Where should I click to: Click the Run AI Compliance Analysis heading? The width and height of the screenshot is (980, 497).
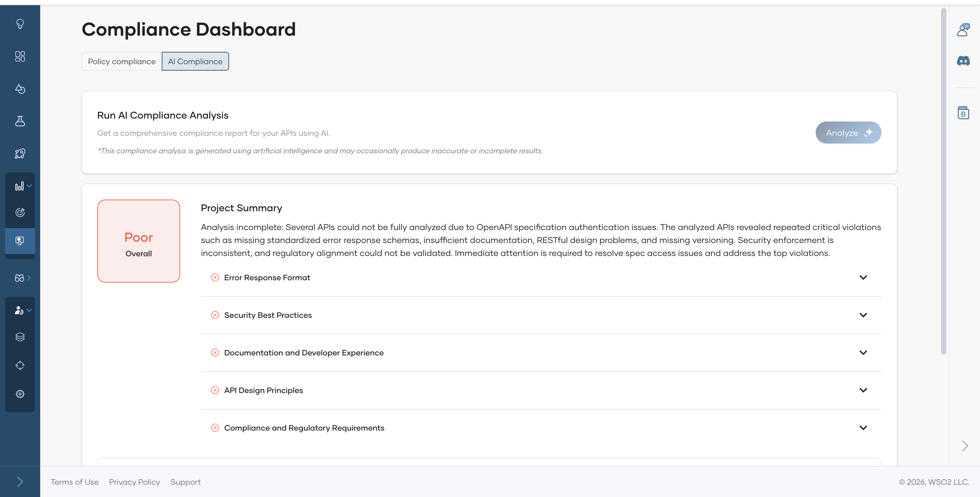[163, 115]
